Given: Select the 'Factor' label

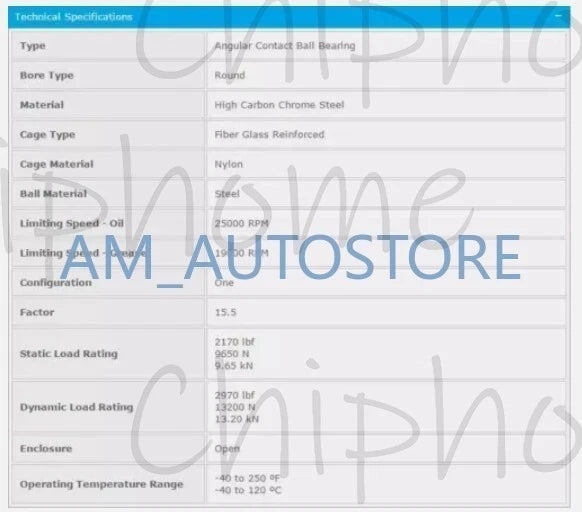Looking at the screenshot, I should point(37,312).
